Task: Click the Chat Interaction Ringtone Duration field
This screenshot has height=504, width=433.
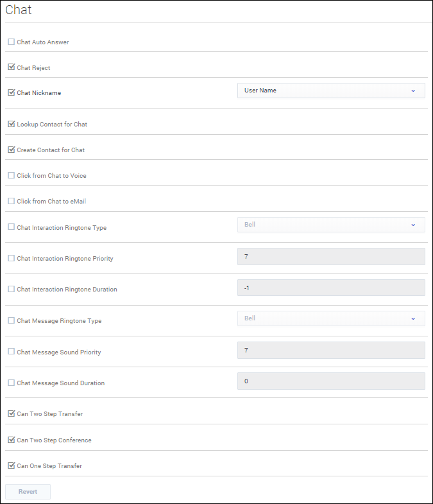Action: coord(330,288)
